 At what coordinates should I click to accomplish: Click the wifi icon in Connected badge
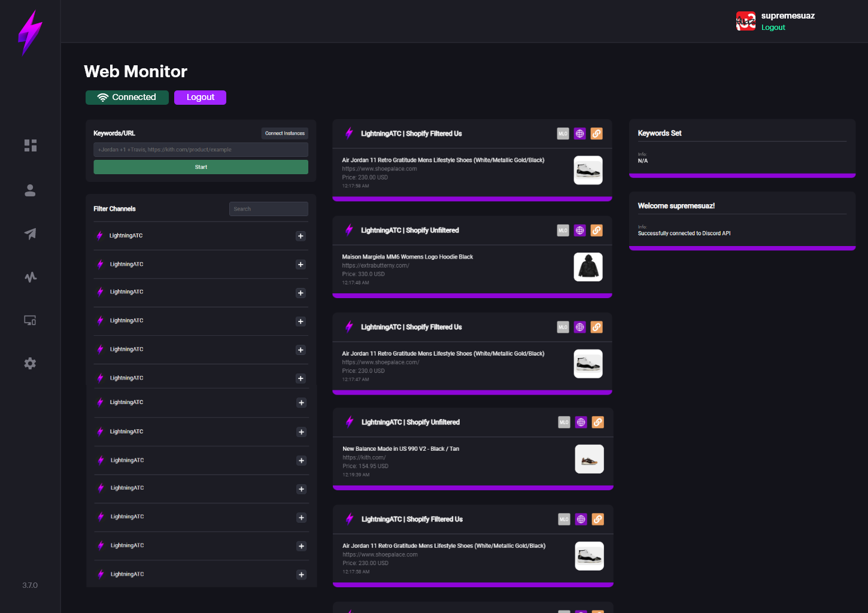pyautogui.click(x=103, y=98)
